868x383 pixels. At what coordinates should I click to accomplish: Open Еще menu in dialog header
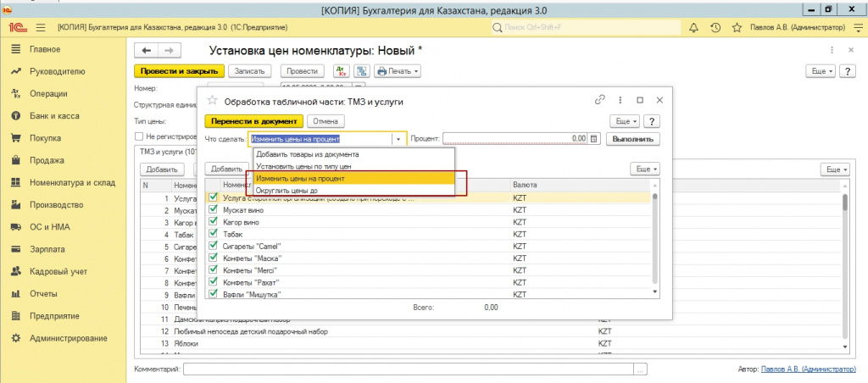[626, 121]
